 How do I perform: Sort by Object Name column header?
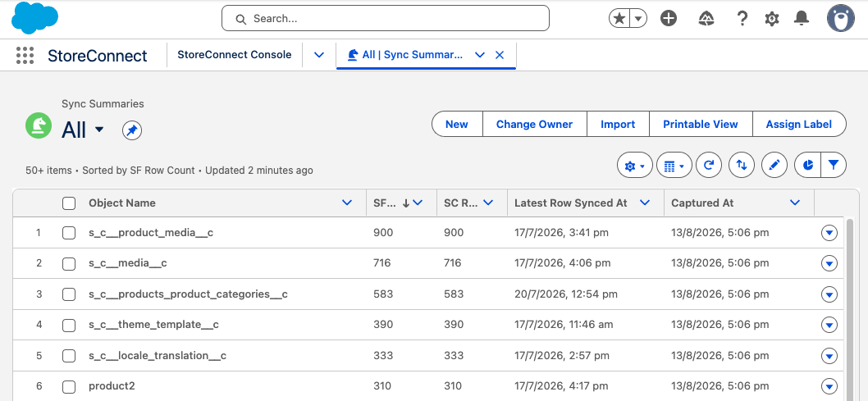(121, 203)
